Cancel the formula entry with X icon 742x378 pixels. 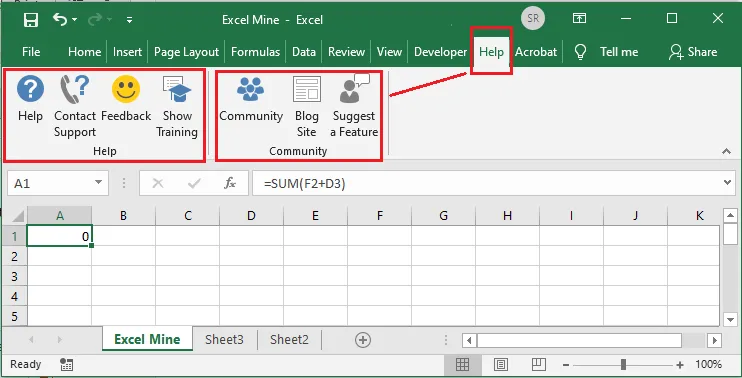coord(158,184)
